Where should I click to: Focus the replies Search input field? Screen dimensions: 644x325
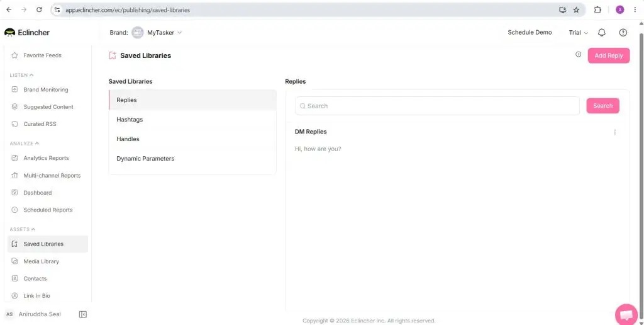[438, 106]
